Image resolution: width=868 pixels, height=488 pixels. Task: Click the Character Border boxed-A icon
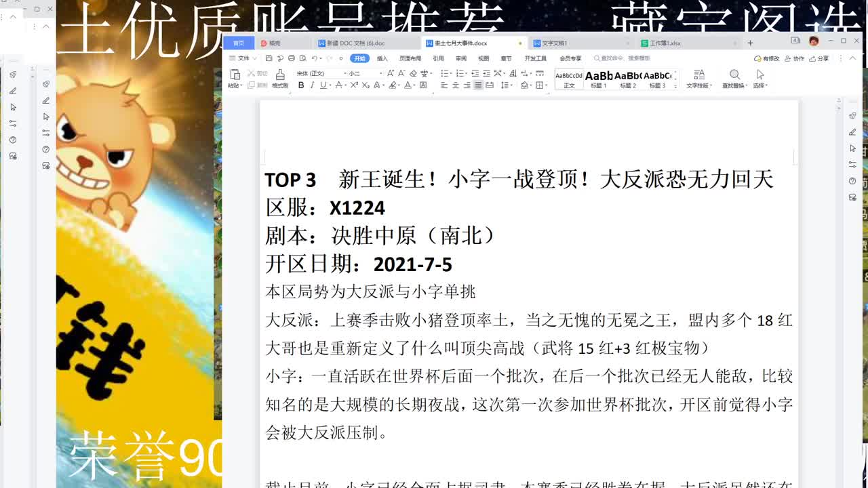(423, 85)
